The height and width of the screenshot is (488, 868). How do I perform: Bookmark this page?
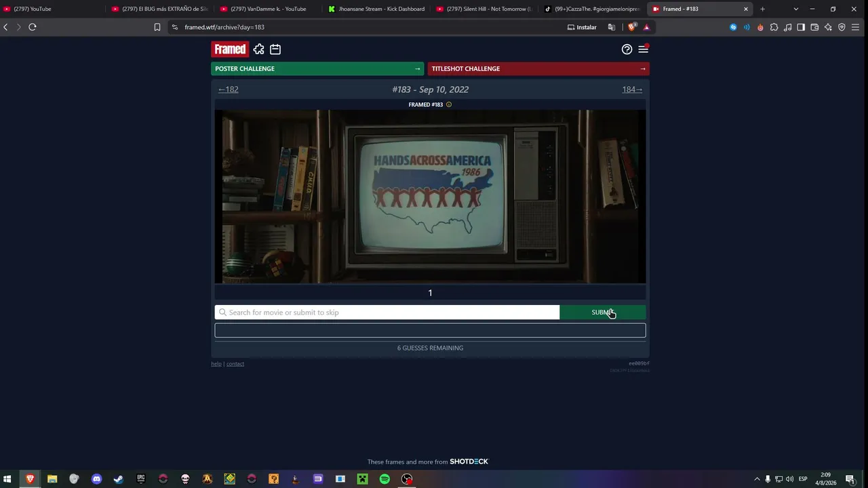click(x=157, y=27)
